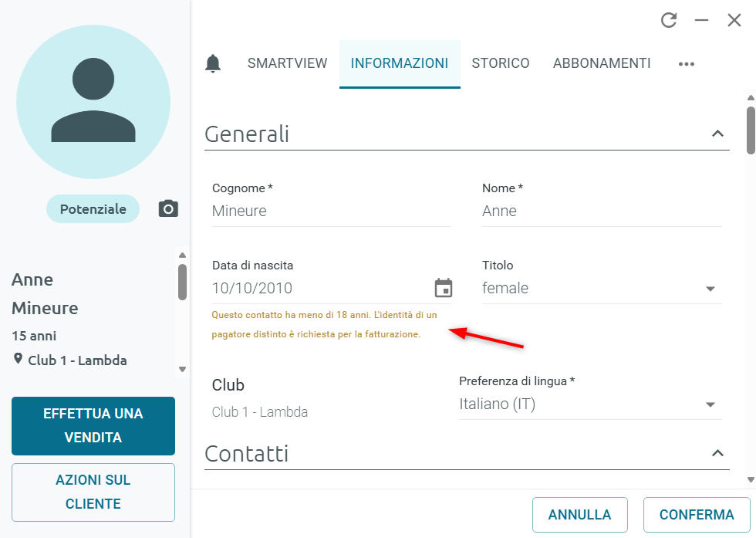Screen dimensions: 756x538
Task: Open the date of birth calendar picker
Action: pos(443,288)
